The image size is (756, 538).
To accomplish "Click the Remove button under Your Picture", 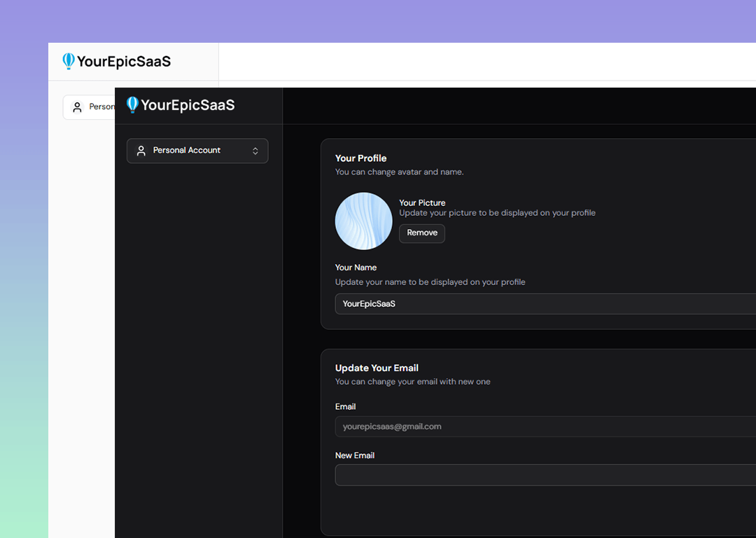I will (x=421, y=233).
